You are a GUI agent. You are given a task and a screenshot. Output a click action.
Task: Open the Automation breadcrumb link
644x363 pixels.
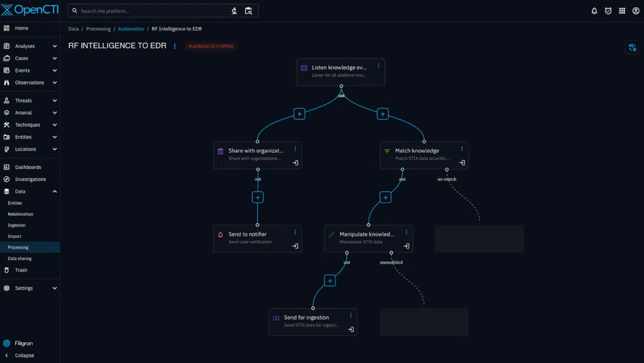click(x=131, y=28)
